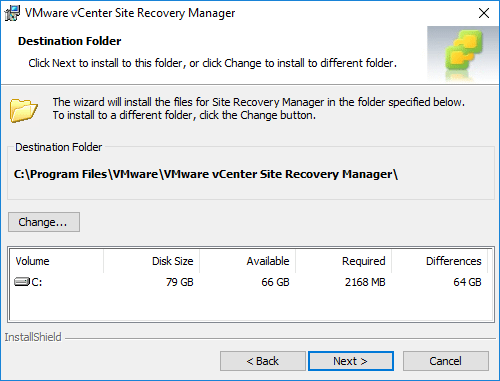Close the Site Recovery Manager installer window
This screenshot has height=381, width=500.
tap(484, 13)
